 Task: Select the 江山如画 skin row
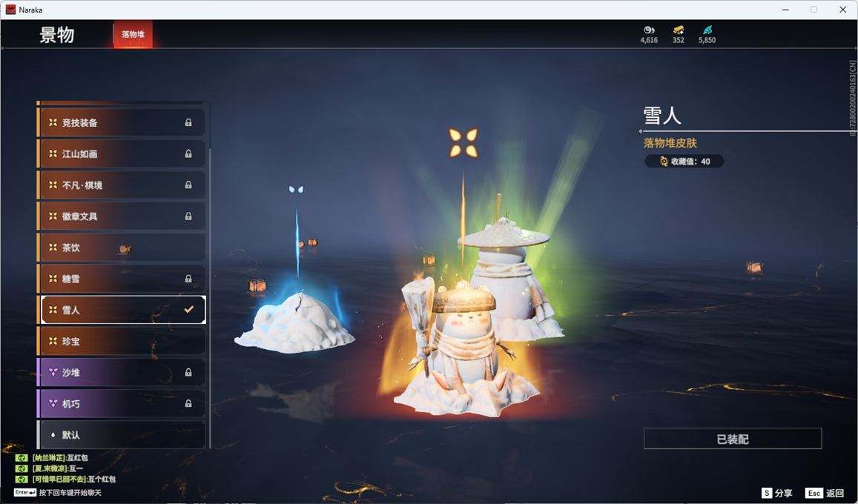tap(121, 153)
